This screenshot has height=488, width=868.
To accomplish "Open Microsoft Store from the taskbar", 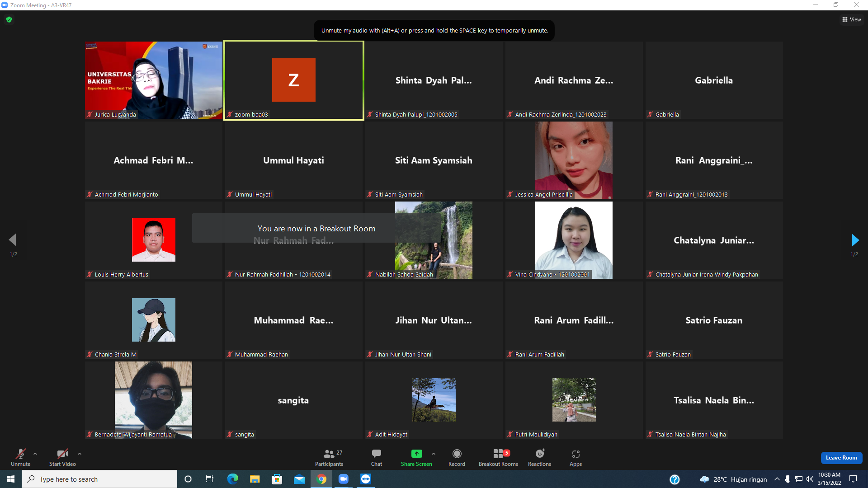I will [x=277, y=479].
